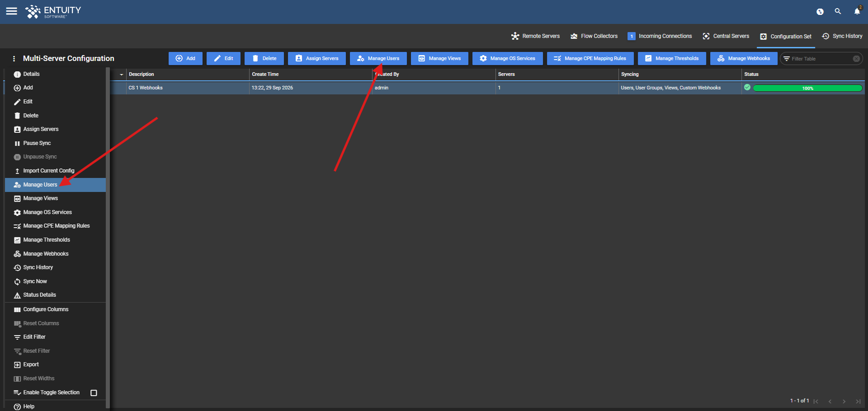Switch to Flow Collectors tab
Viewport: 868px width, 411px height.
[x=594, y=36]
